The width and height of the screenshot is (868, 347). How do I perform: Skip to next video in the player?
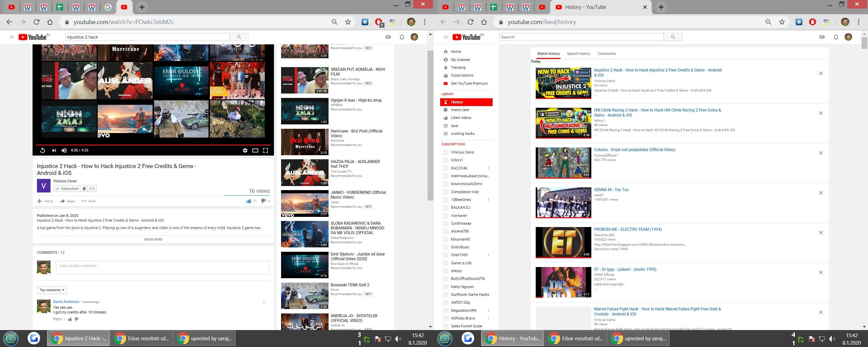[54, 150]
